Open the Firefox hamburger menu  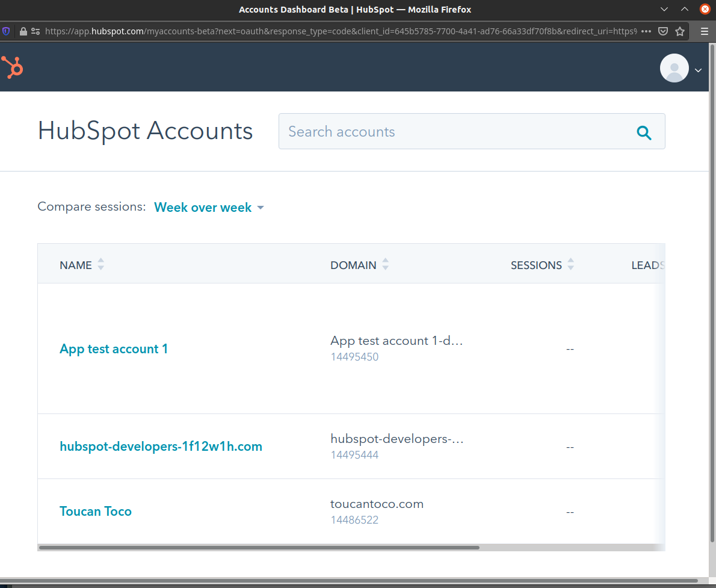pyautogui.click(x=704, y=31)
